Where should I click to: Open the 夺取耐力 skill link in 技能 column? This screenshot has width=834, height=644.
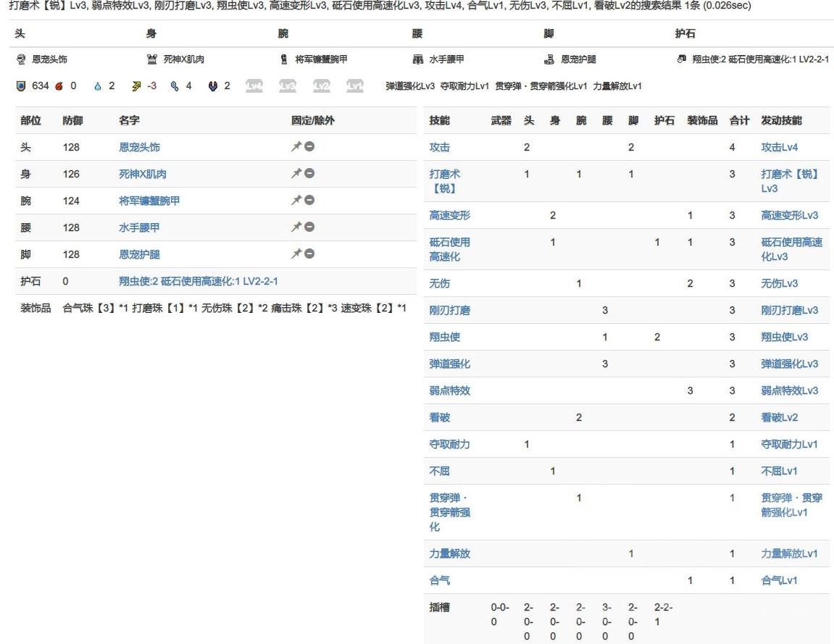pos(449,444)
